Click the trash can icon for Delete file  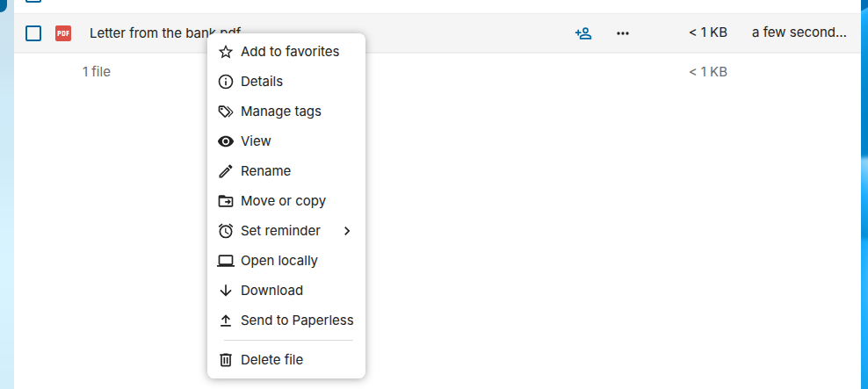tap(225, 360)
